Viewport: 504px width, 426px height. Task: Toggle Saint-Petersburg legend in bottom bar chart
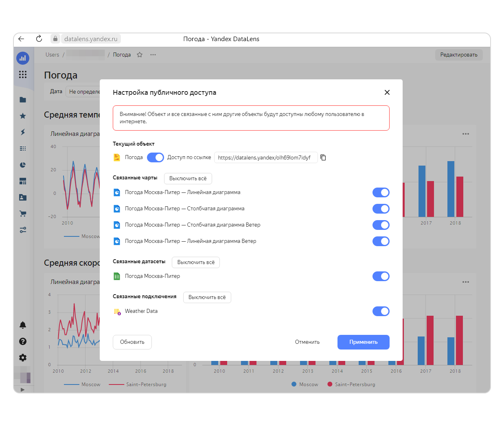click(351, 384)
